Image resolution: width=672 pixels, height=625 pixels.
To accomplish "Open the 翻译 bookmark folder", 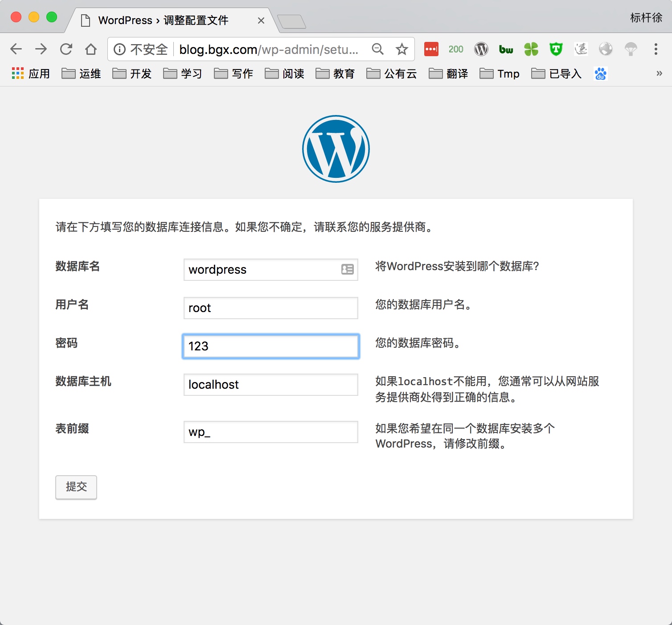I will coord(448,74).
